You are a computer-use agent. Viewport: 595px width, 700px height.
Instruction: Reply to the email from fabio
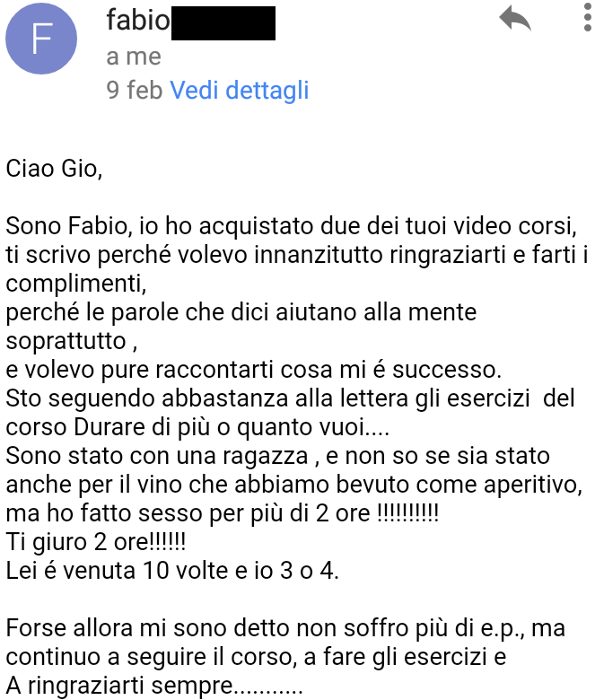coord(514,18)
